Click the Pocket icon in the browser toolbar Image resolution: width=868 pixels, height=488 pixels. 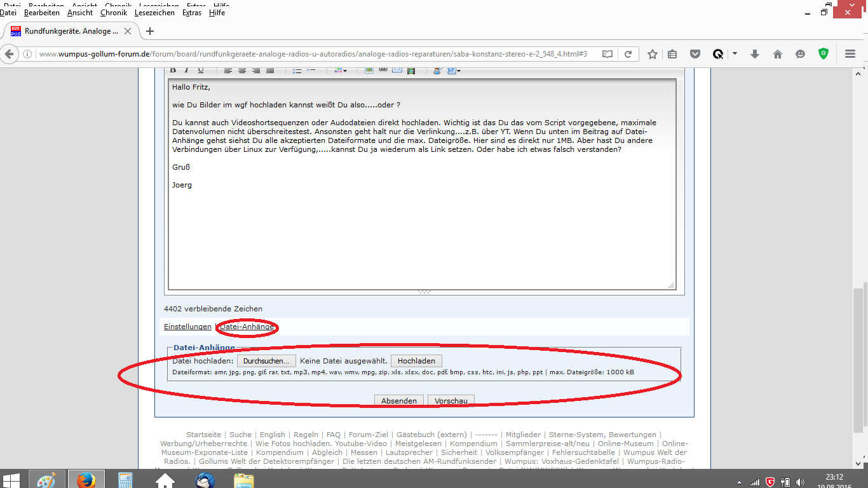(x=695, y=54)
